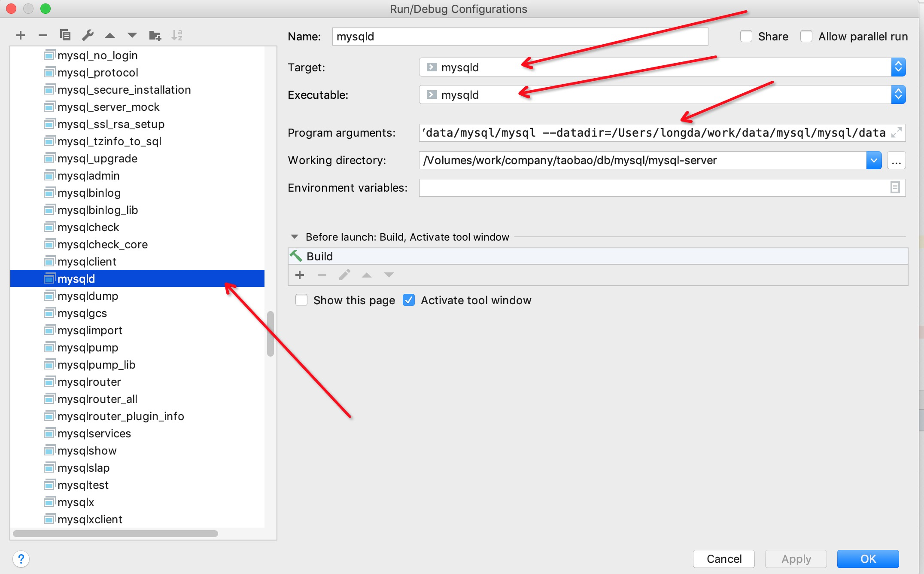Click the mysqlshow configuration icon
The height and width of the screenshot is (574, 924).
(49, 450)
